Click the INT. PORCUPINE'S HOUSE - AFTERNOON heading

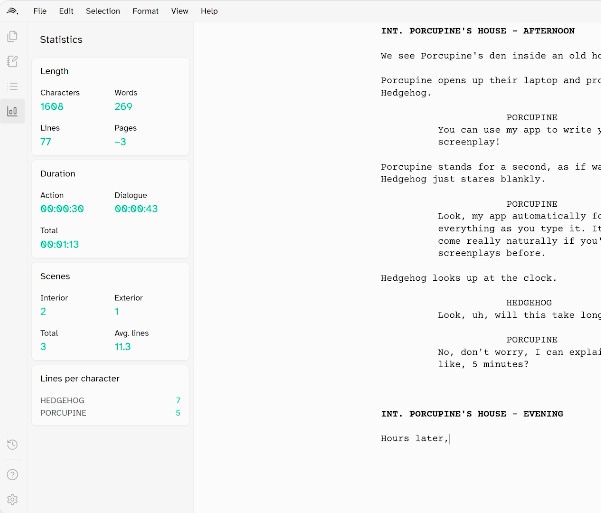click(x=478, y=30)
